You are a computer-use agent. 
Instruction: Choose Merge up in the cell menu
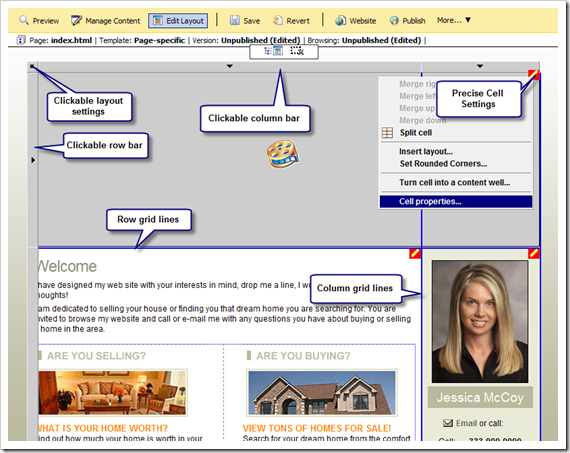click(417, 108)
